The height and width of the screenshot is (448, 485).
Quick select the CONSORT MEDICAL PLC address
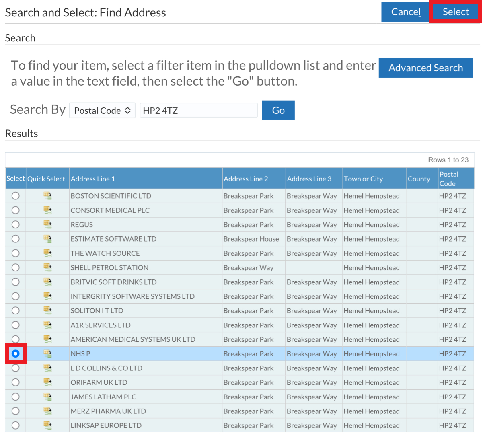(47, 210)
